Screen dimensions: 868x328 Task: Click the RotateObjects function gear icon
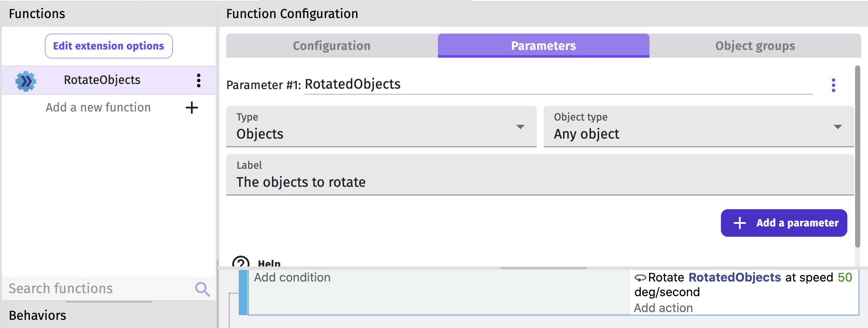pyautogui.click(x=26, y=80)
